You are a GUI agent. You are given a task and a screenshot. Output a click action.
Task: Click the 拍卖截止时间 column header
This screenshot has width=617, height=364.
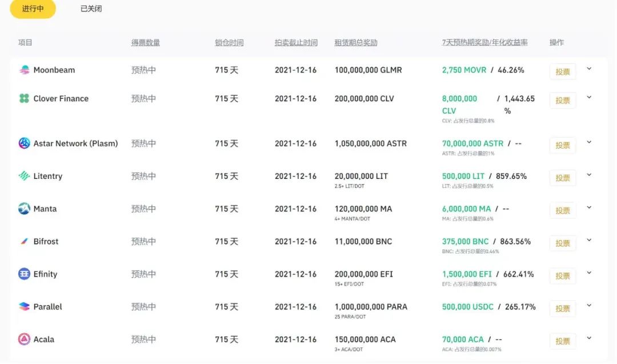(296, 42)
